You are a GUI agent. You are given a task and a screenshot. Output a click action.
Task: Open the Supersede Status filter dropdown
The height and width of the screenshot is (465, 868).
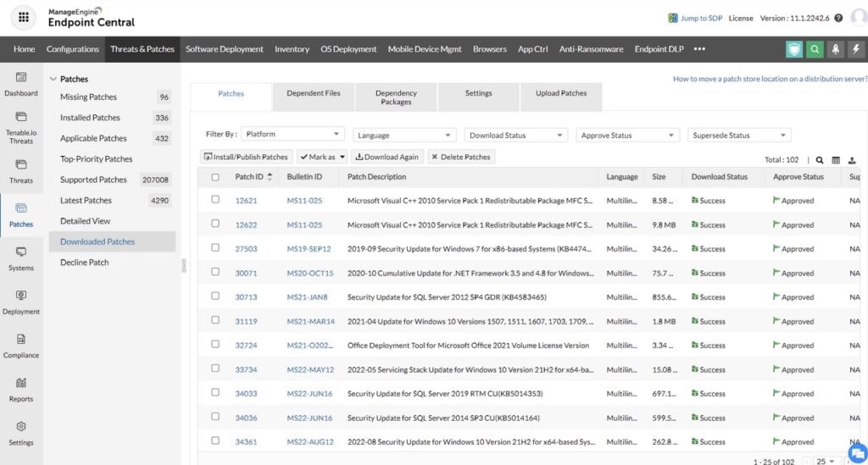(x=739, y=135)
